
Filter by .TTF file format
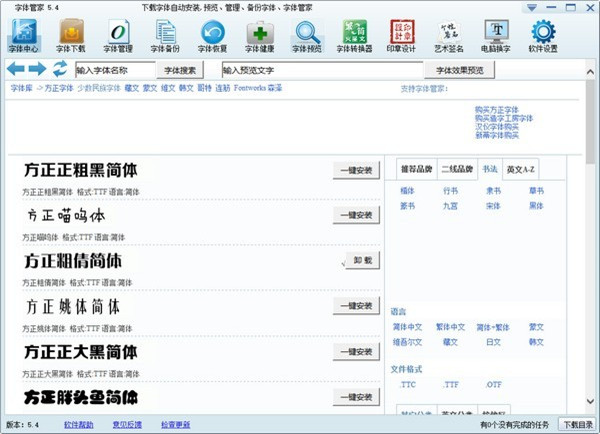pos(451,385)
